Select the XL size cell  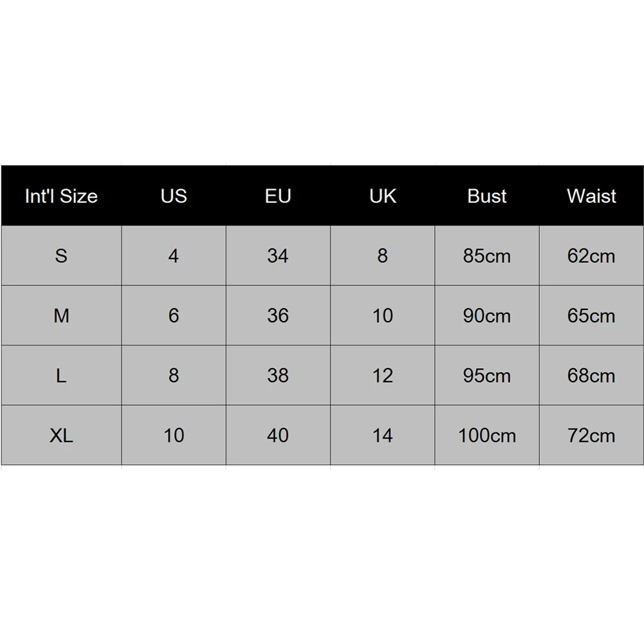[61, 436]
